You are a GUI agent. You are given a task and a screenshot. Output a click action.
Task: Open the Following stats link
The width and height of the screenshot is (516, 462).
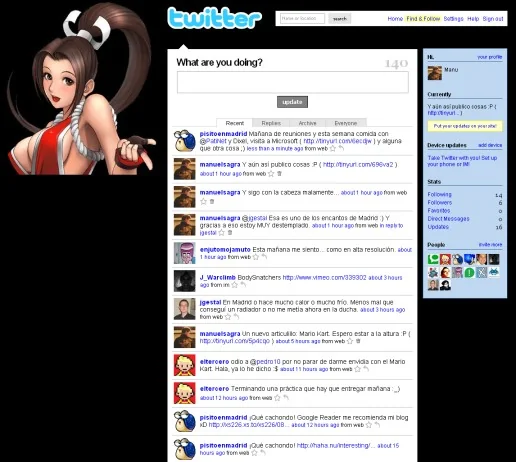439,194
